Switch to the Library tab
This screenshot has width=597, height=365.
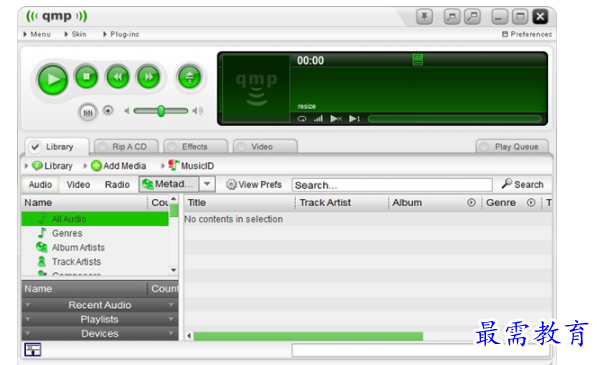coord(57,147)
